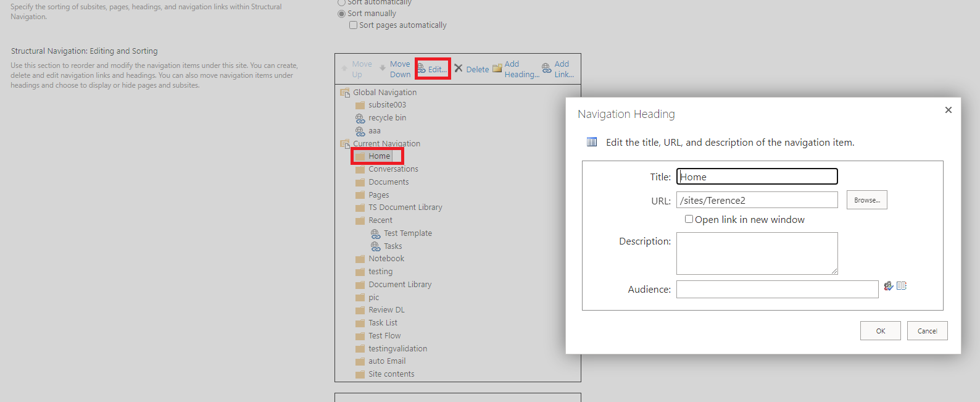
Task: Click the Test Template link icon
Action: (376, 233)
